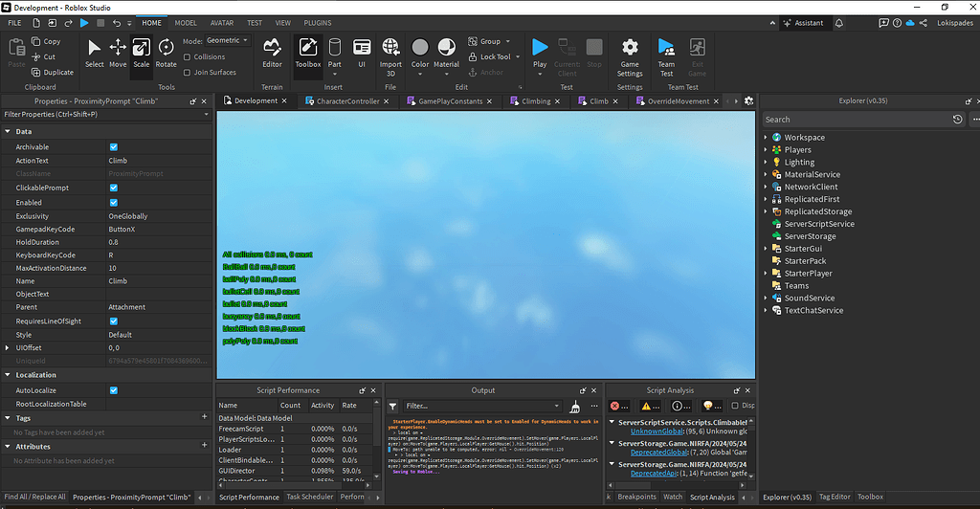Clear output with broom icon
The image size is (980, 509).
click(x=575, y=406)
